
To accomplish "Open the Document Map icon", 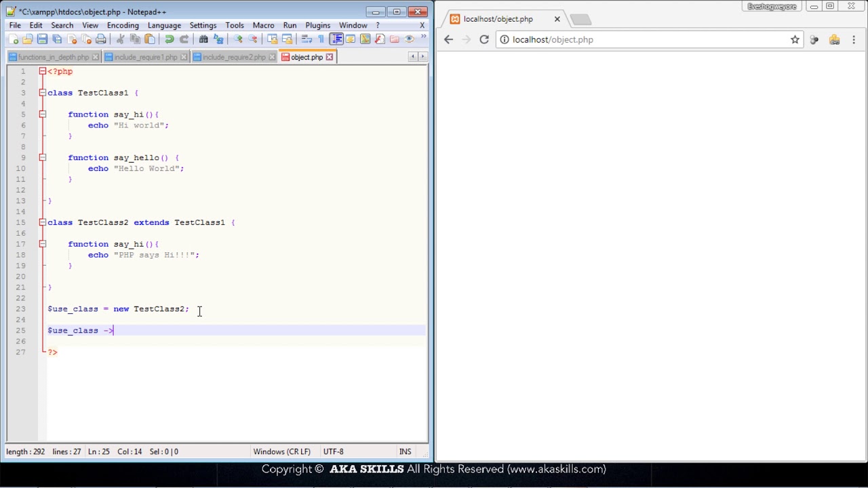I will pos(366,39).
